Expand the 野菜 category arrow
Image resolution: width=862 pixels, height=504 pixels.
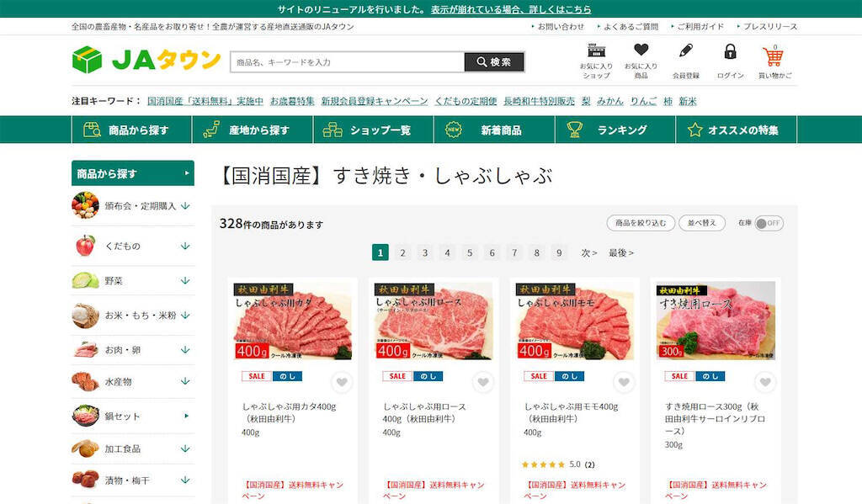185,281
